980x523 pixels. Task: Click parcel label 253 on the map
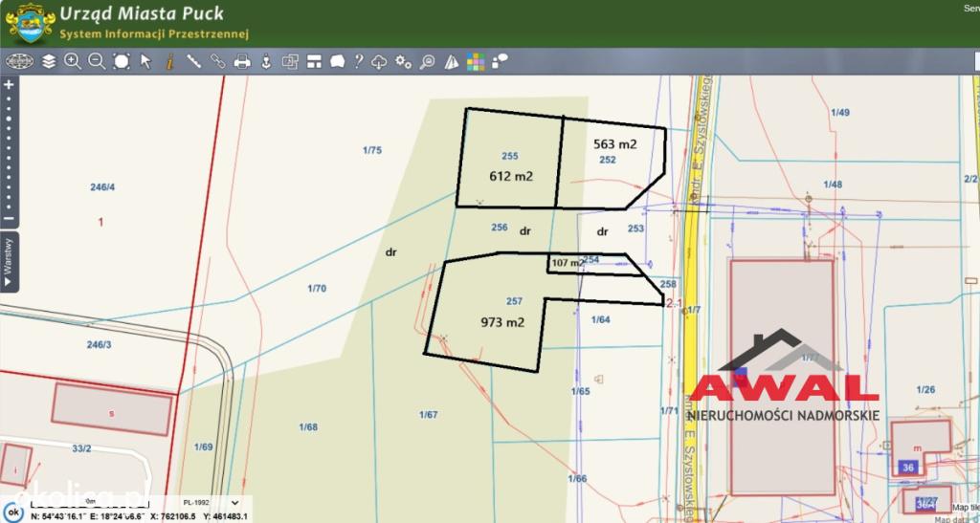(635, 229)
